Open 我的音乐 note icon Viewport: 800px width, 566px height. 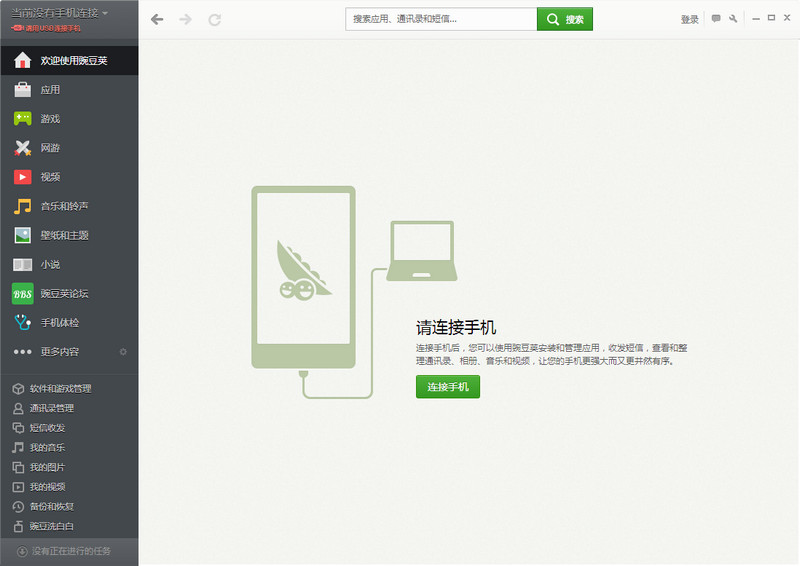pos(18,448)
